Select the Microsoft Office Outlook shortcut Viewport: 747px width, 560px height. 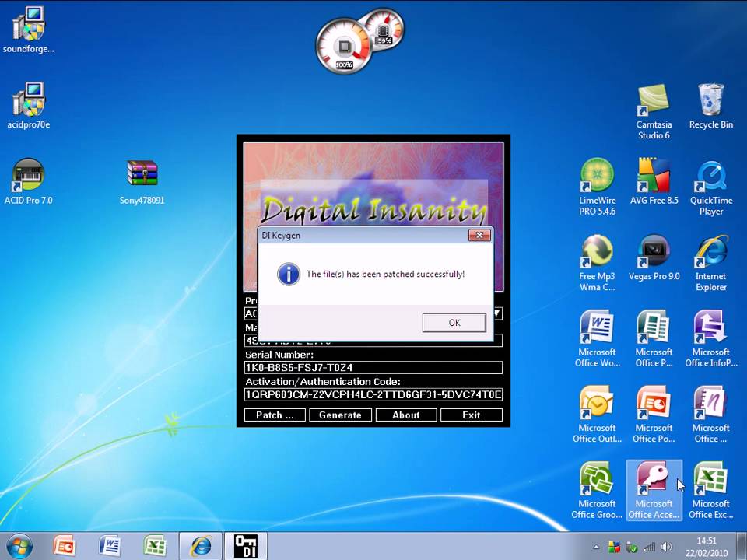597,415
